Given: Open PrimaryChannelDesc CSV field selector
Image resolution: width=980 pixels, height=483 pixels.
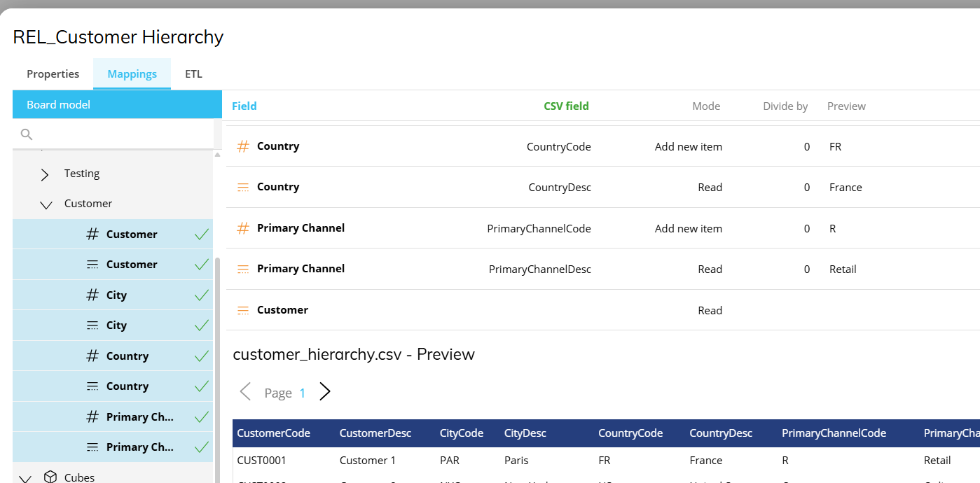Looking at the screenshot, I should 540,269.
